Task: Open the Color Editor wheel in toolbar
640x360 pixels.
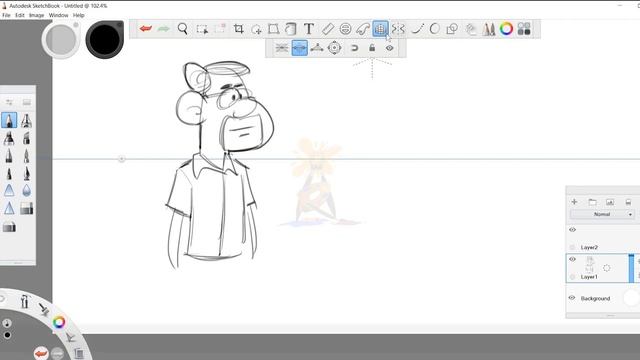Action: [x=506, y=29]
